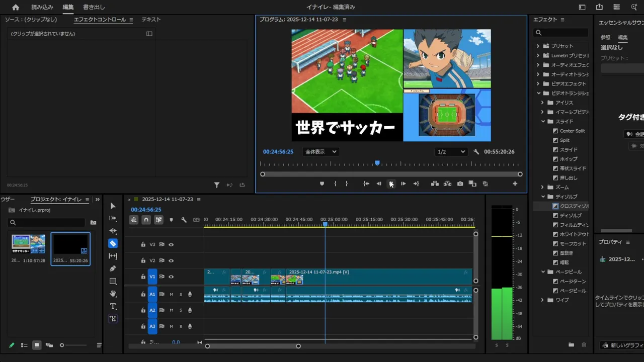Click the Extract button
This screenshot has height=362, width=644.
(447, 184)
